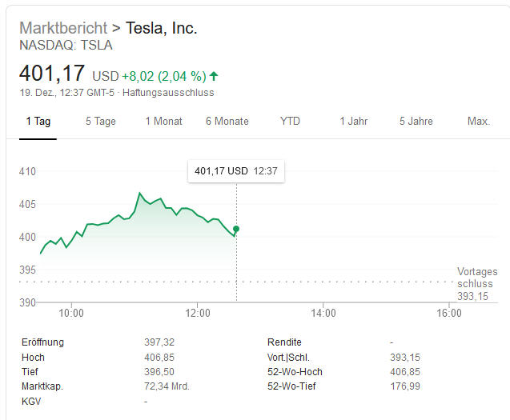The height and width of the screenshot is (420, 510).
Task: Click the 401,17 USD chart tooltip
Action: coord(236,170)
